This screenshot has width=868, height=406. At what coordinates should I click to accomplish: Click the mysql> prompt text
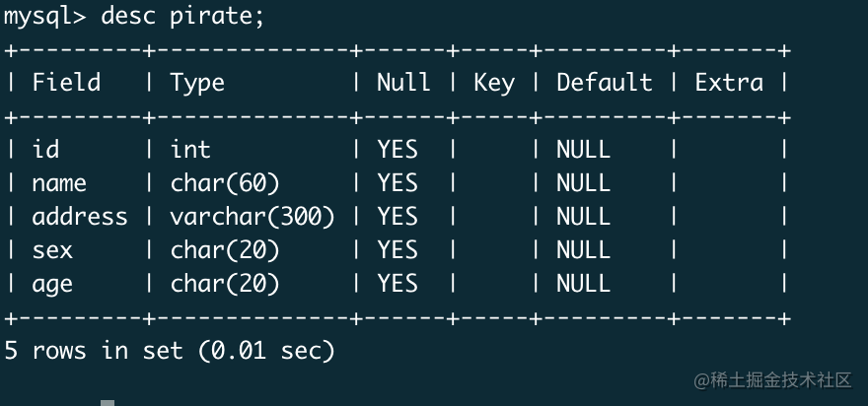pyautogui.click(x=44, y=17)
